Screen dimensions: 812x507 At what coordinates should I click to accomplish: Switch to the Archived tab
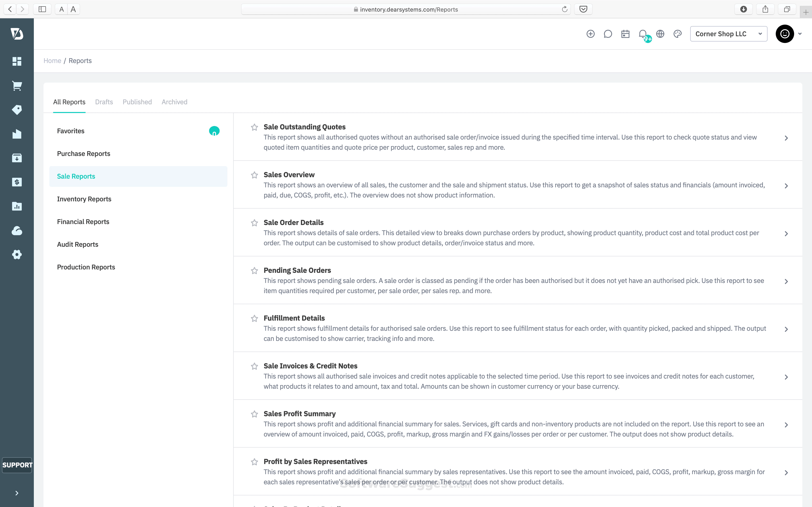pos(174,102)
